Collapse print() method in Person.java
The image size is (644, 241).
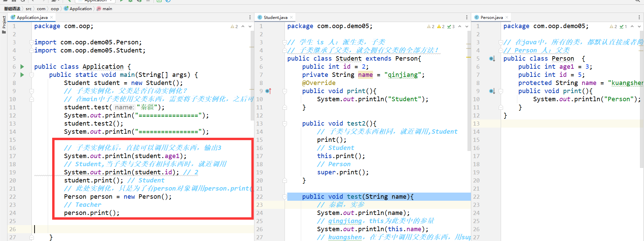point(501,91)
